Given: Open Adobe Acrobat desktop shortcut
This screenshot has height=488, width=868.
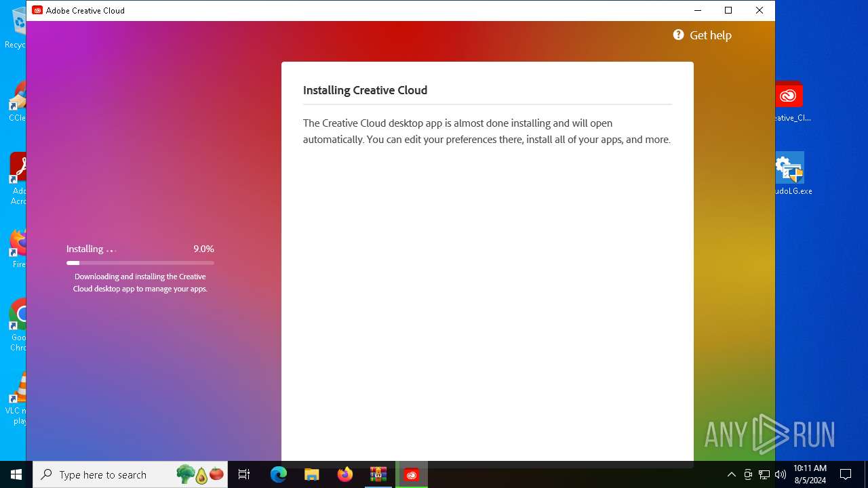Looking at the screenshot, I should [x=18, y=180].
